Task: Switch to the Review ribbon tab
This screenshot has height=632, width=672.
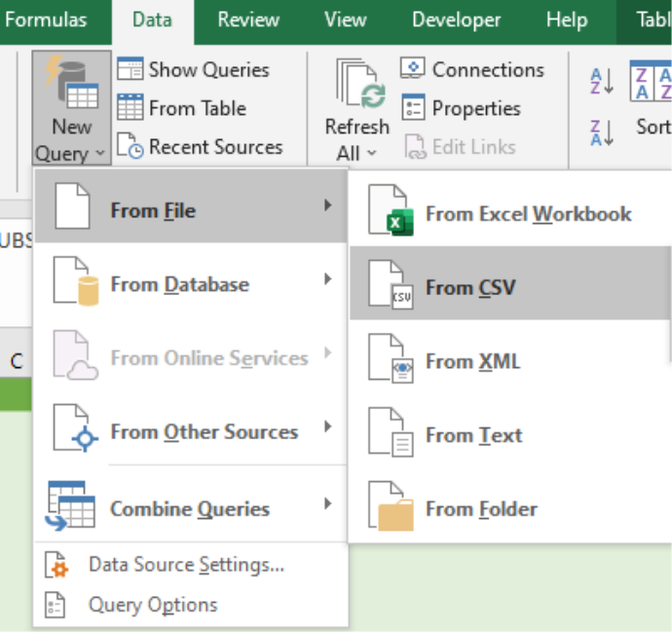Action: click(x=248, y=19)
